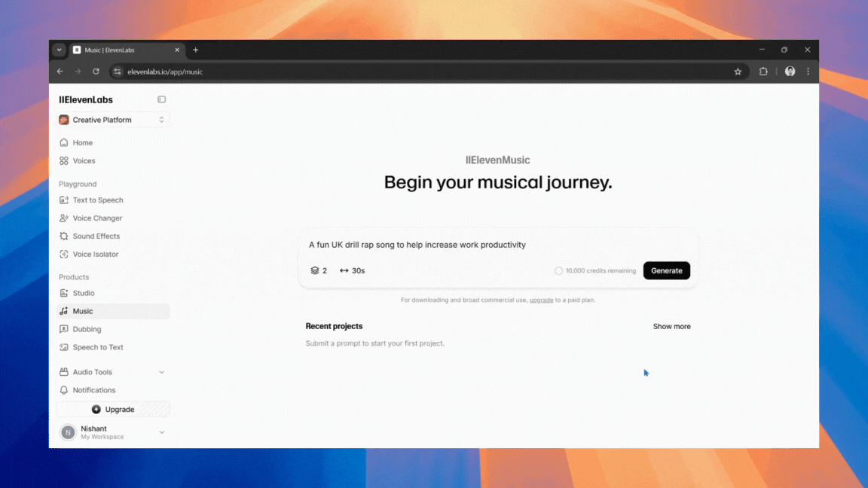This screenshot has width=868, height=488.
Task: Open the Dubbing product label
Action: coord(87,329)
